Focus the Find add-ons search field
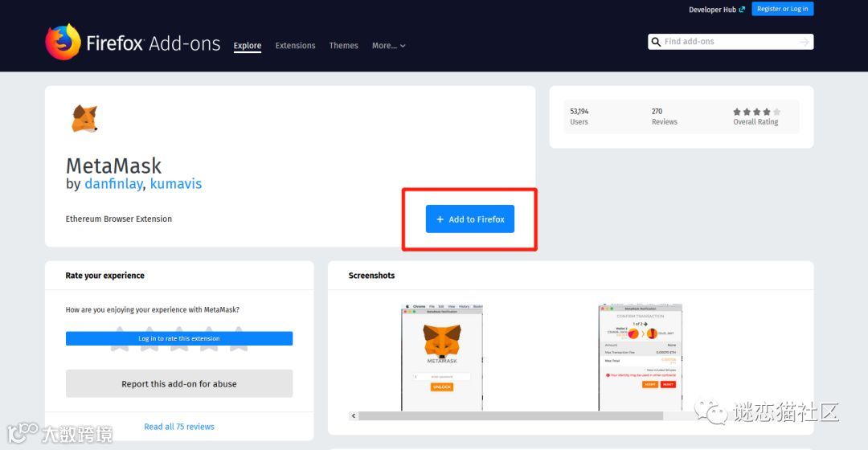The width and height of the screenshot is (868, 450). click(730, 42)
